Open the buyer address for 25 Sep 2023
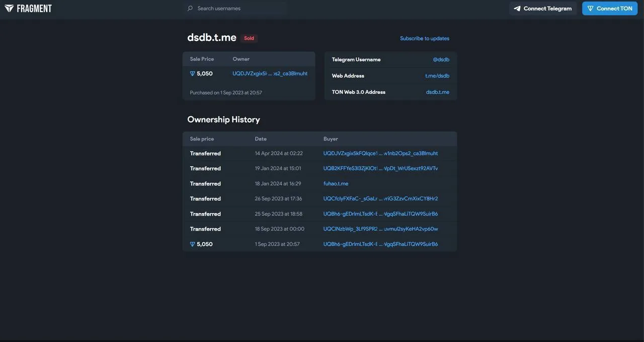This screenshot has width=644, height=342. point(381,214)
